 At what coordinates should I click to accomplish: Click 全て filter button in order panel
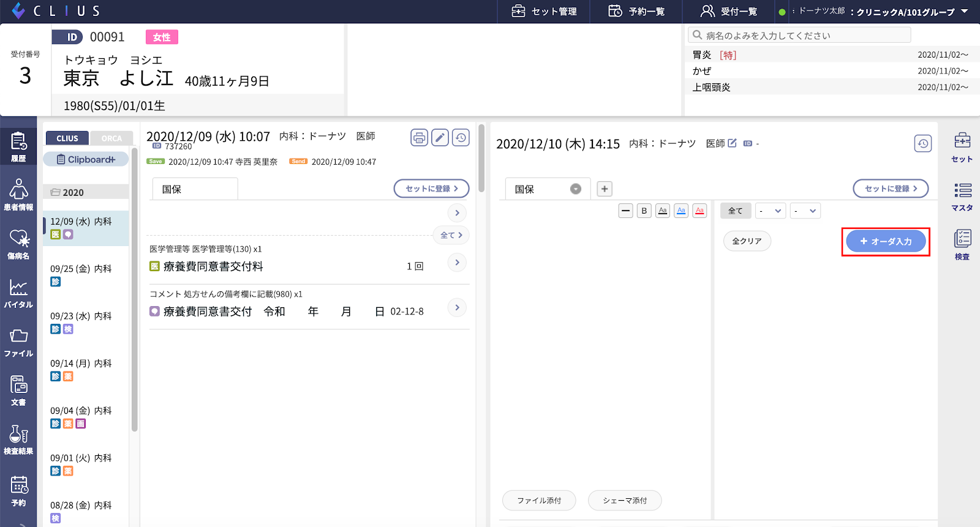click(x=735, y=211)
